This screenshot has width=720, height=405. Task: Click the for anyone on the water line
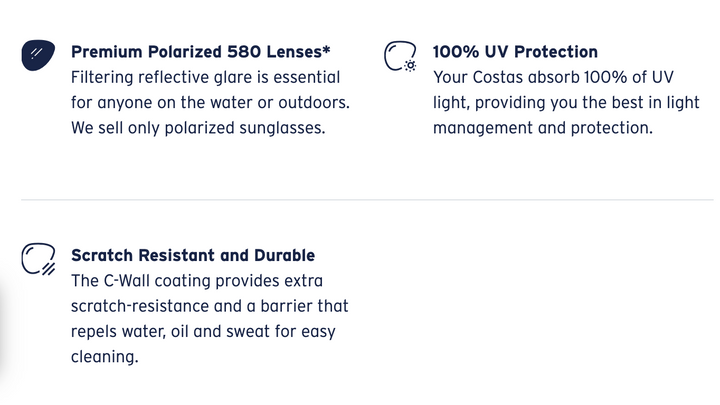(210, 102)
